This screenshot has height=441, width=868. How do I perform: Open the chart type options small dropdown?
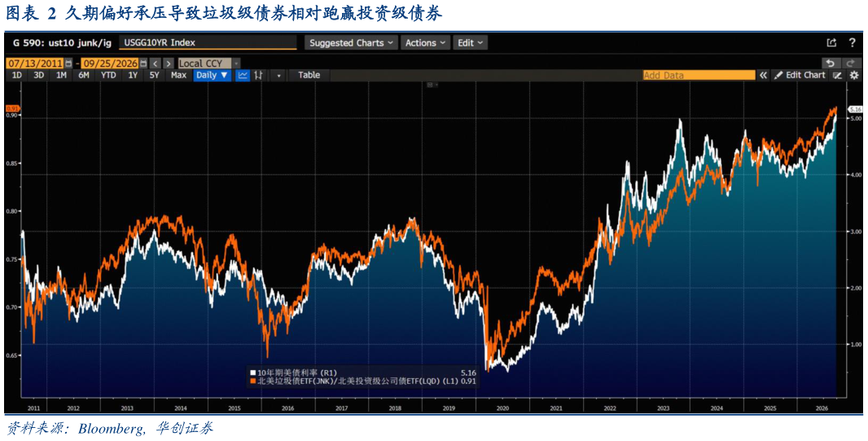[x=279, y=75]
